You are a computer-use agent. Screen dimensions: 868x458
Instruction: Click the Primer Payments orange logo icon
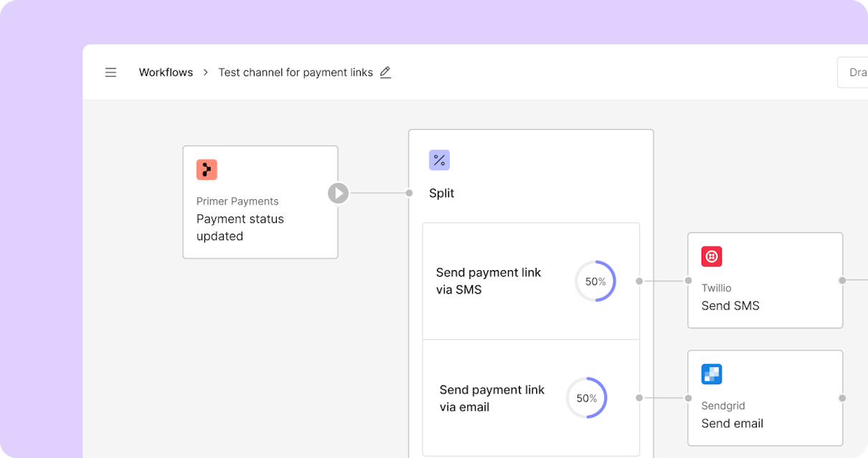207,170
